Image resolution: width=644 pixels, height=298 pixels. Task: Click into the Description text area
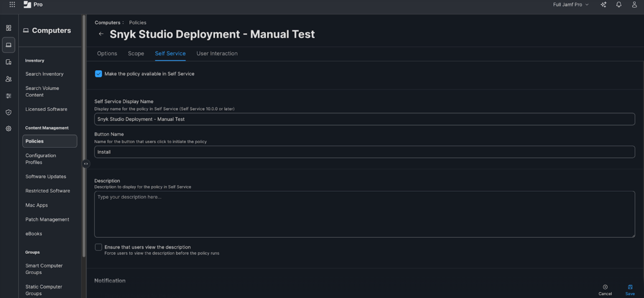point(364,214)
